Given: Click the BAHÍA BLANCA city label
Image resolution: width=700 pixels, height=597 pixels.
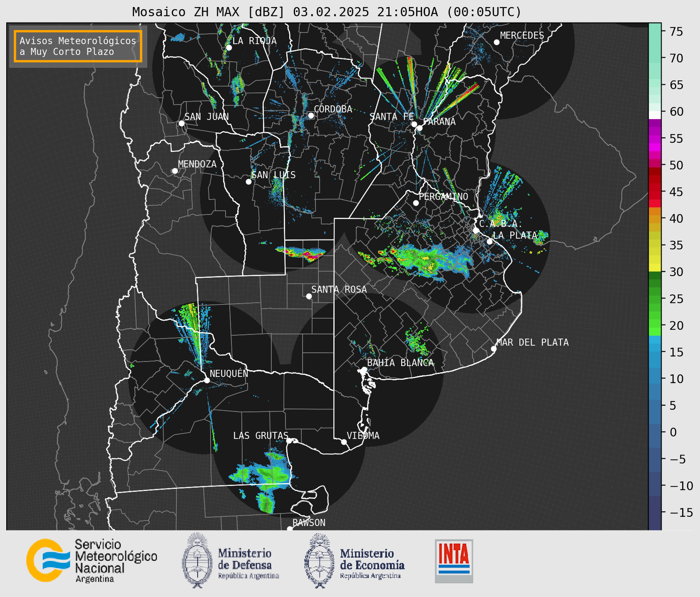Looking at the screenshot, I should [400, 363].
